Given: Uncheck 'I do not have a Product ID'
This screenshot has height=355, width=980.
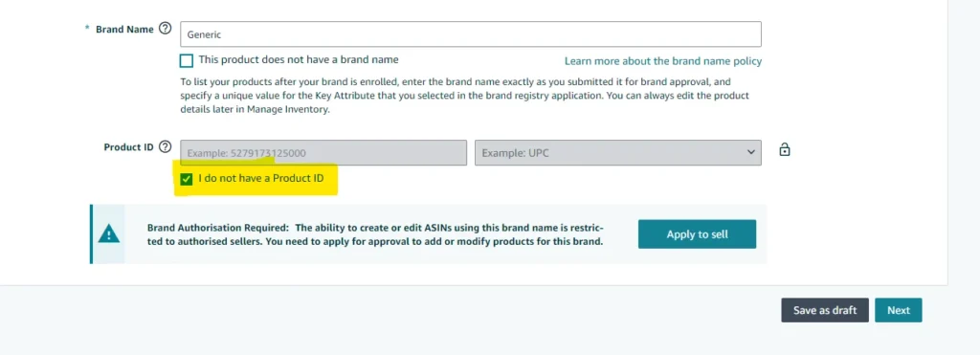Looking at the screenshot, I should (187, 179).
